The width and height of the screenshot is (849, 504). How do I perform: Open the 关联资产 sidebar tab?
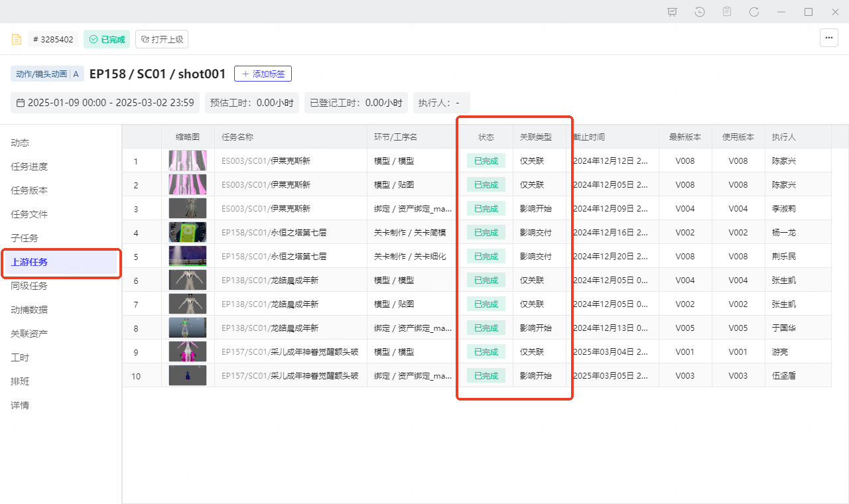[x=29, y=334]
